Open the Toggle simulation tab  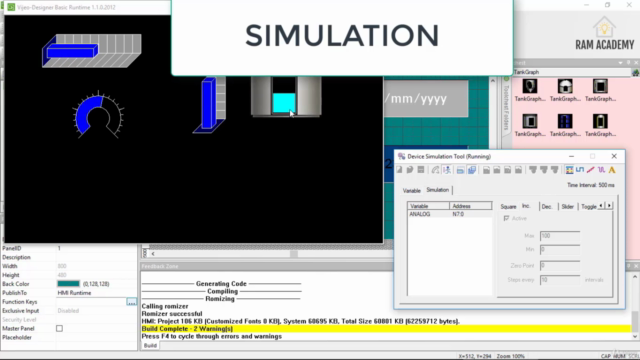coord(589,207)
